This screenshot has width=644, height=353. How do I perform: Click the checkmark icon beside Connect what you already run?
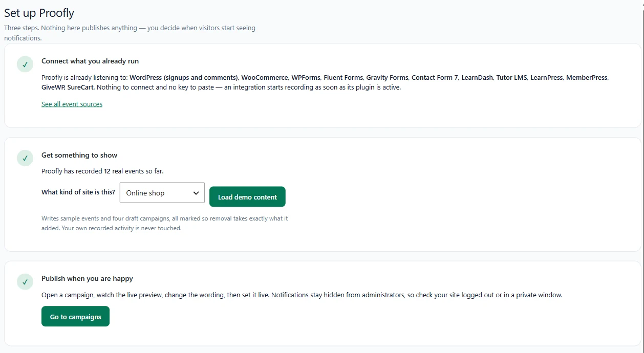[x=25, y=64]
